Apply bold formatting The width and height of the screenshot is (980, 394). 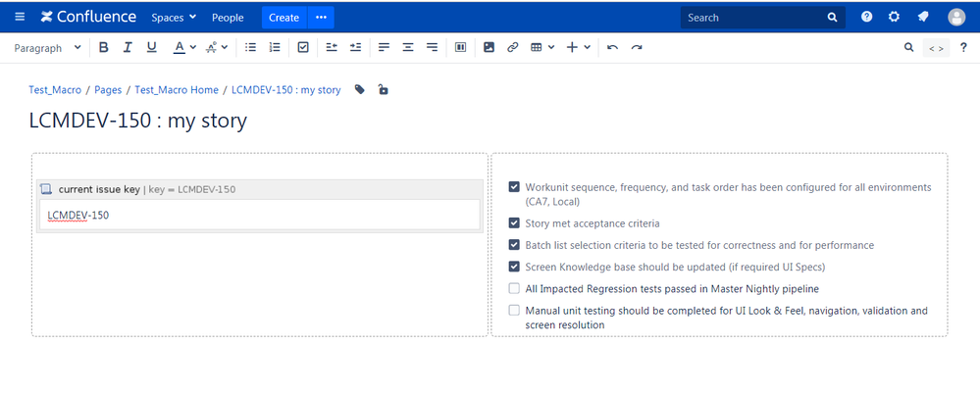(104, 47)
